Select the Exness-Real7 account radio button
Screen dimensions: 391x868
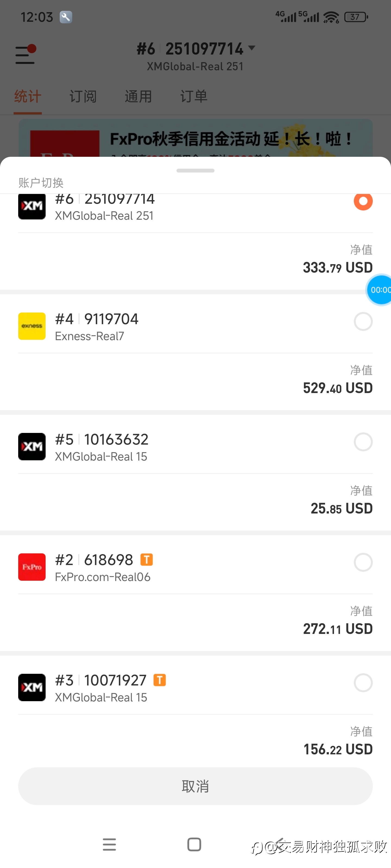(363, 321)
